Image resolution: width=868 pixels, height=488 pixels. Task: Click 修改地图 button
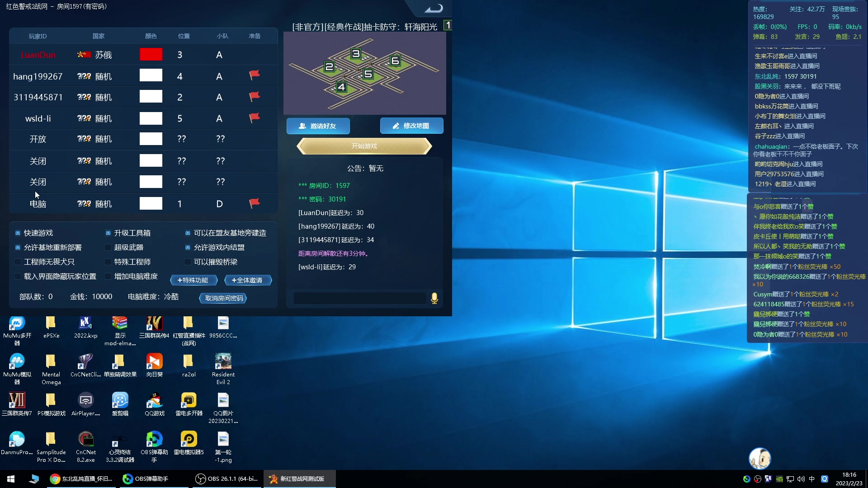coord(411,126)
